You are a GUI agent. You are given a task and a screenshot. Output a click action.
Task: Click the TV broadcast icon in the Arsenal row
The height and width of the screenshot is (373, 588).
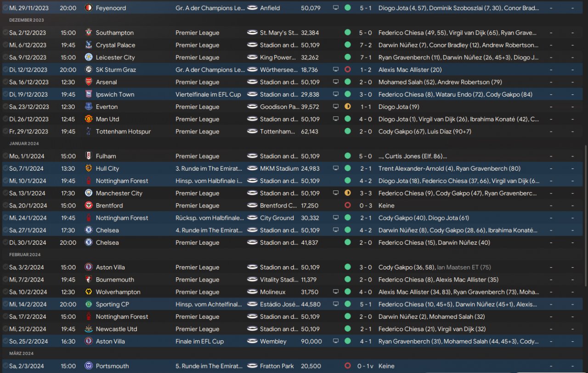(336, 82)
